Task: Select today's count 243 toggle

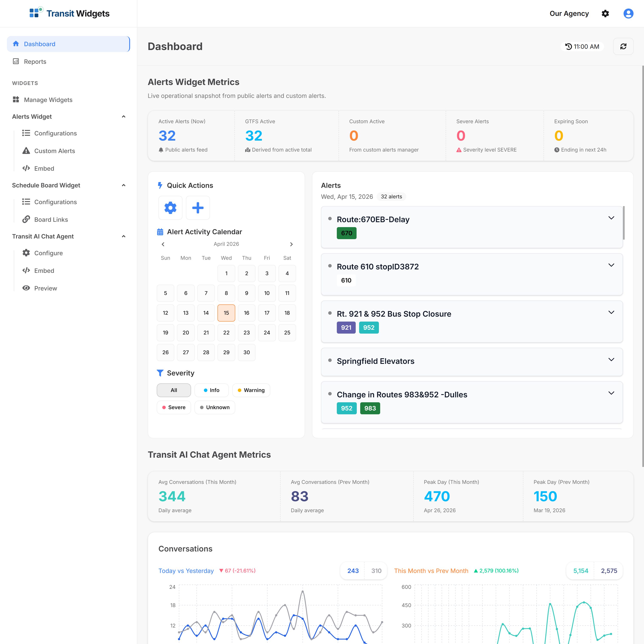Action: pos(353,571)
